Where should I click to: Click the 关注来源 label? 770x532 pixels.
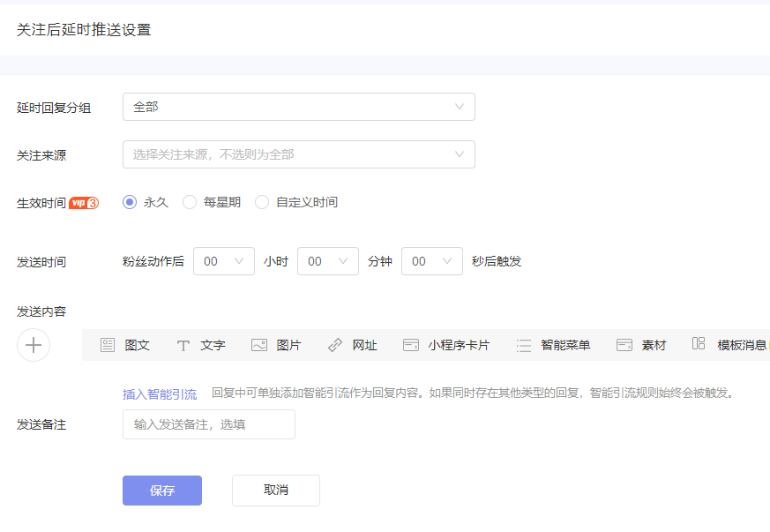(x=41, y=155)
